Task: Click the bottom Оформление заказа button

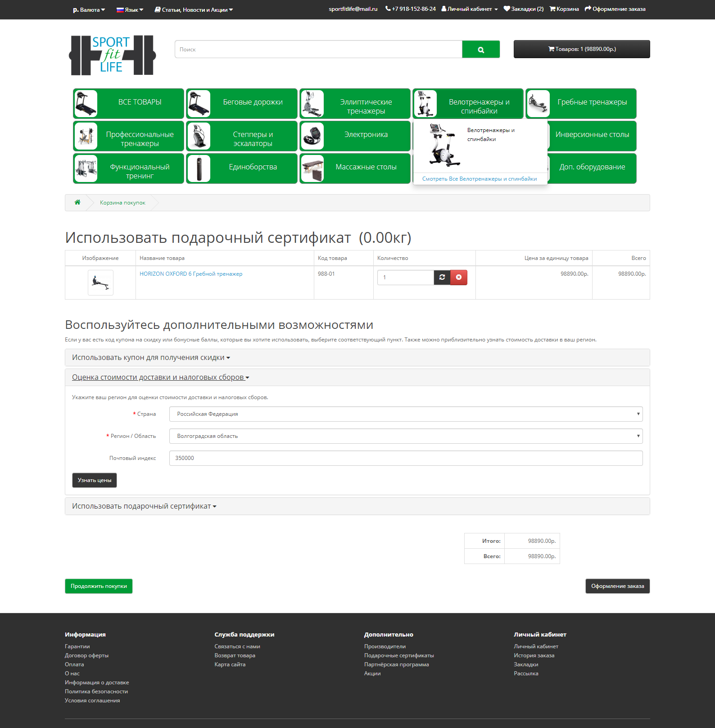Action: 618,586
